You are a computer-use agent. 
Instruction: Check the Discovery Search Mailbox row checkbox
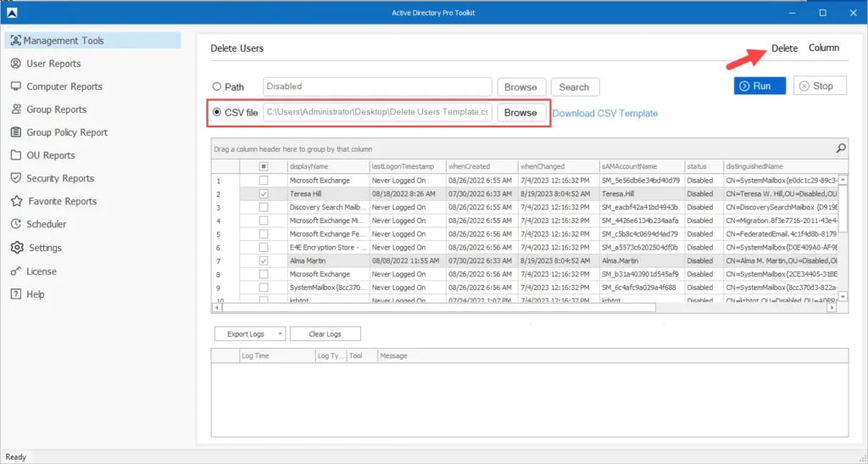[x=264, y=207]
